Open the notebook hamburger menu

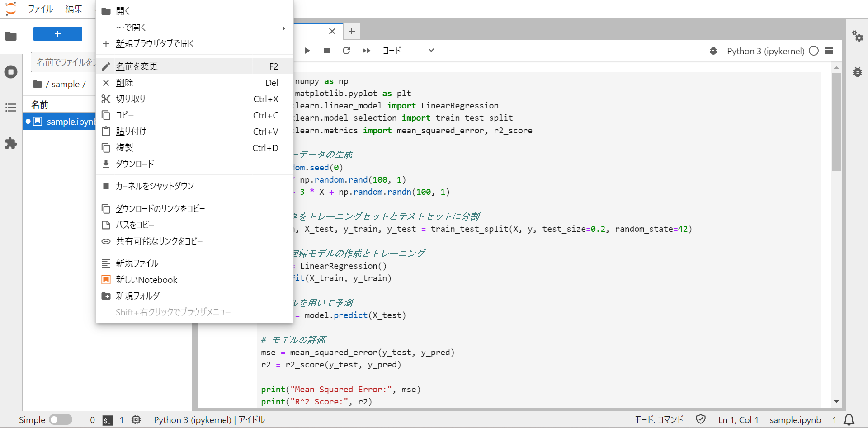pos(830,51)
